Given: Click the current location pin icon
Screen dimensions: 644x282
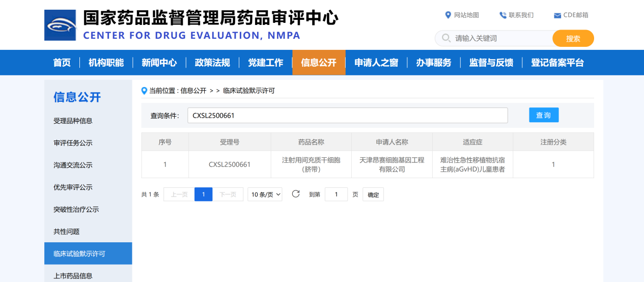Looking at the screenshot, I should click(x=144, y=91).
